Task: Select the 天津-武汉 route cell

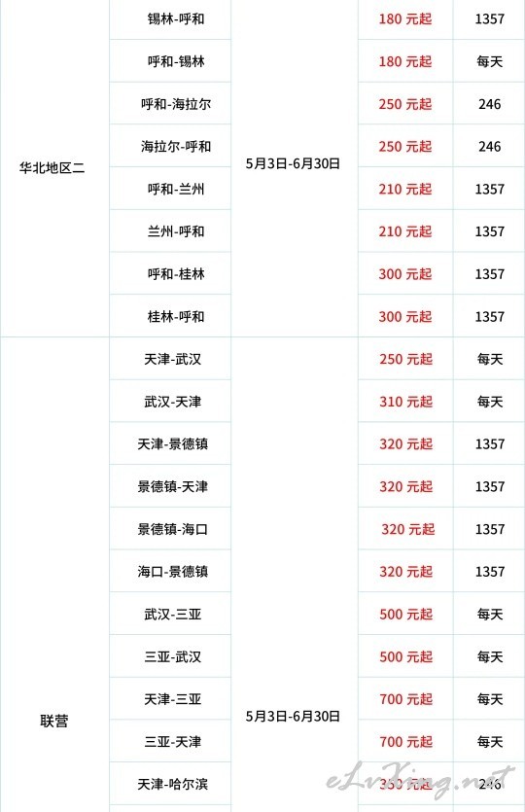Action: (x=173, y=359)
